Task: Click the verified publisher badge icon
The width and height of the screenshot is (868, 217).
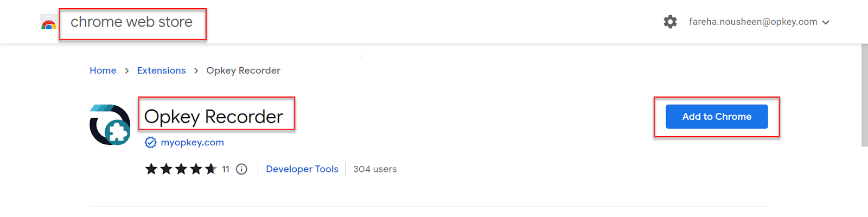Action: 150,143
